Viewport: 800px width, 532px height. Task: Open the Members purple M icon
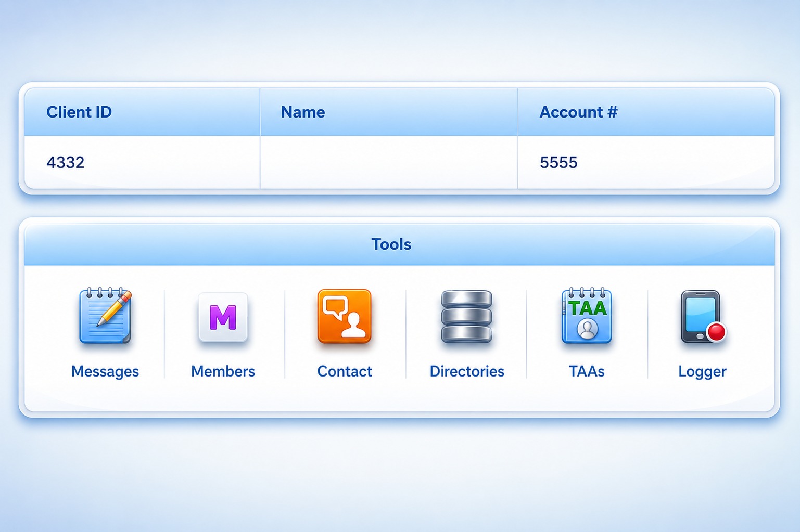[223, 317]
